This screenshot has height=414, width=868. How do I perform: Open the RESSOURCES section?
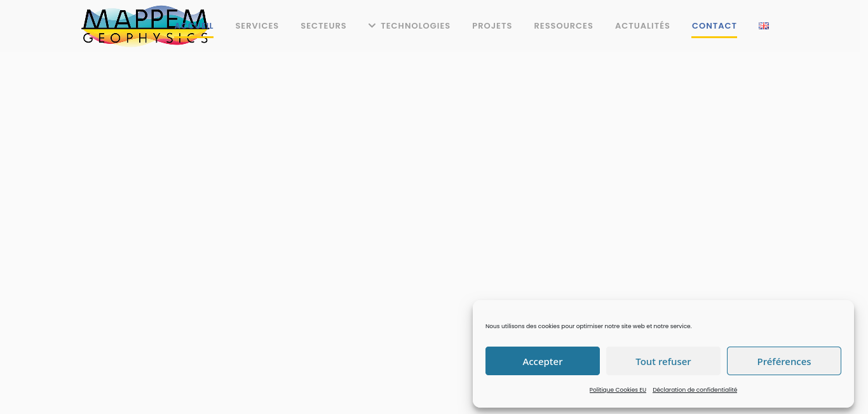click(x=563, y=26)
